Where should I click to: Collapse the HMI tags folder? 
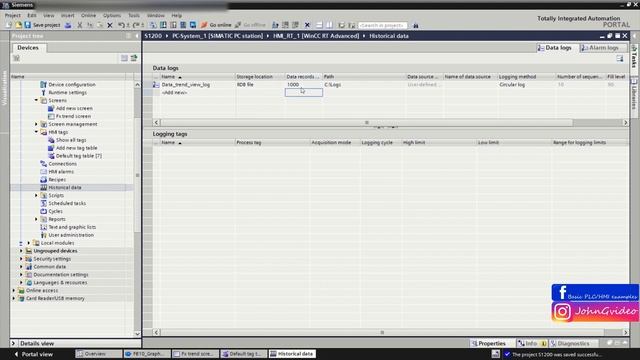(36, 132)
